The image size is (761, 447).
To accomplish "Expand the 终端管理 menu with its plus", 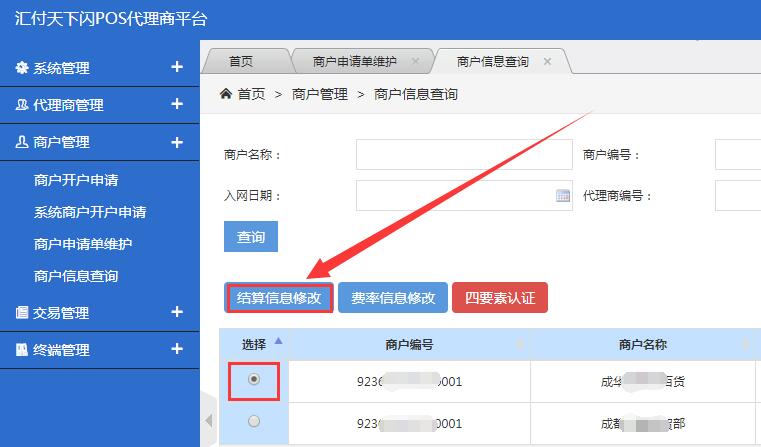I will (177, 349).
